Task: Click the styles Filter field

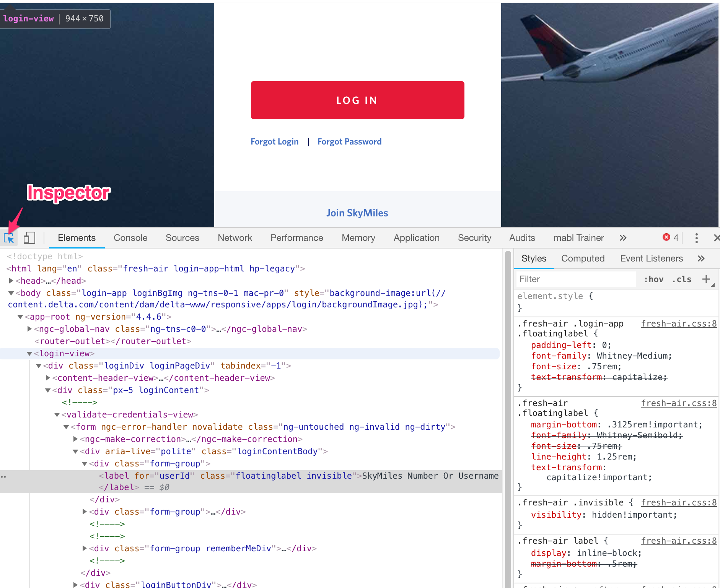Action: click(576, 279)
